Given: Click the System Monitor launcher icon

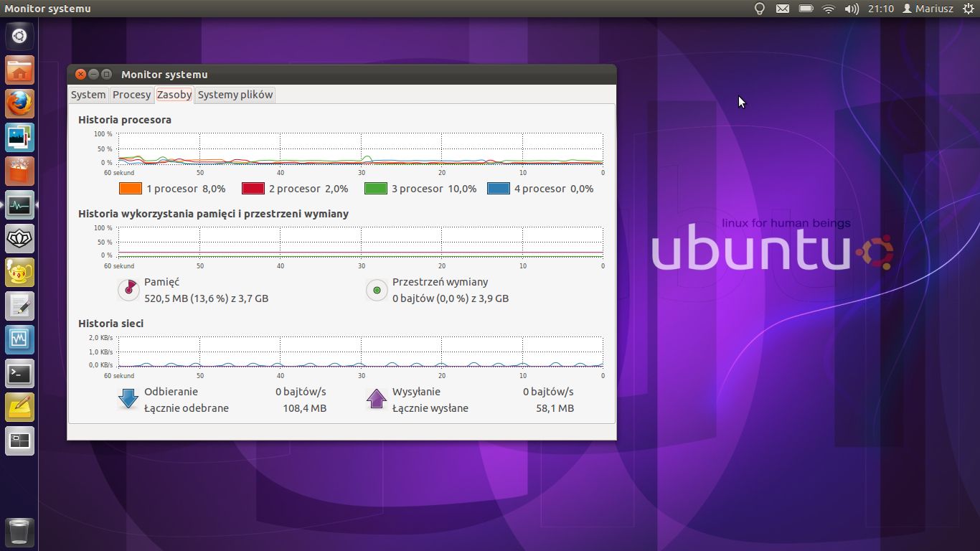Looking at the screenshot, I should point(19,204).
